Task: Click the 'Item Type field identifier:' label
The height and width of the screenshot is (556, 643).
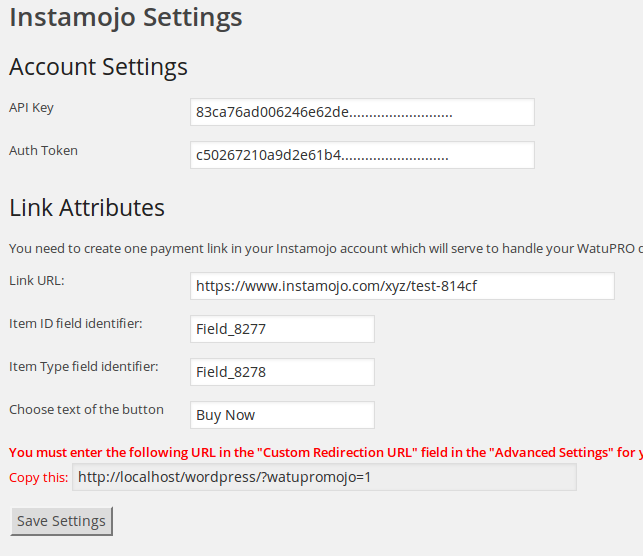Action: [x=84, y=367]
